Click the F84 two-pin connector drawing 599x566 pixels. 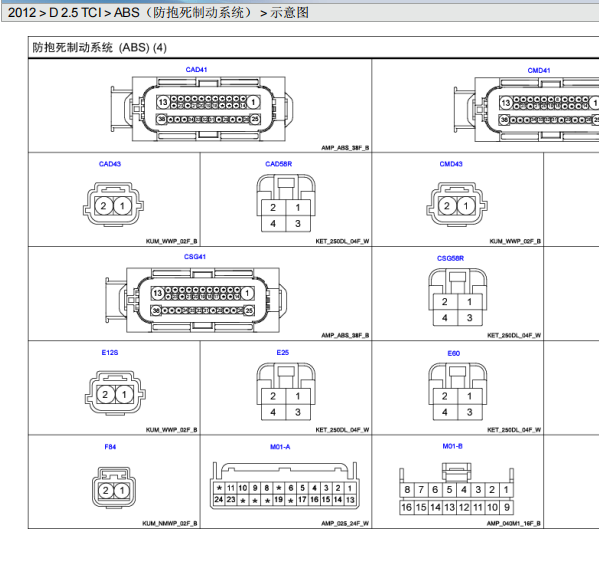pos(114,488)
